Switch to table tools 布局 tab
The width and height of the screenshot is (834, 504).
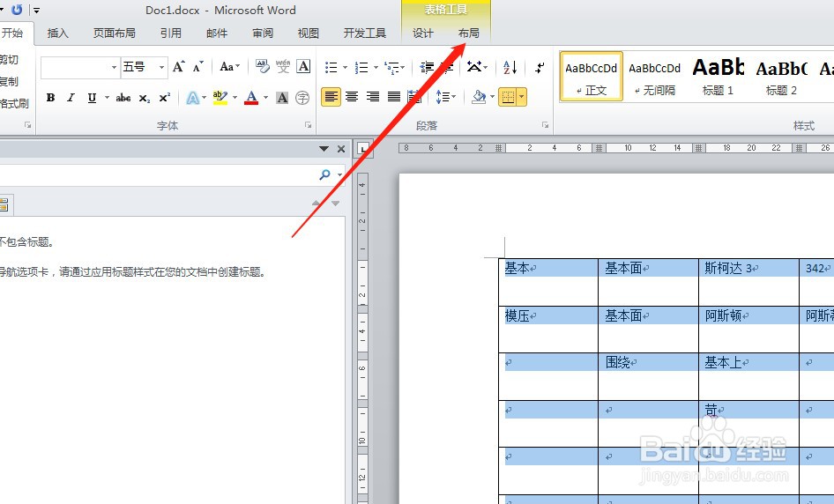tap(469, 33)
